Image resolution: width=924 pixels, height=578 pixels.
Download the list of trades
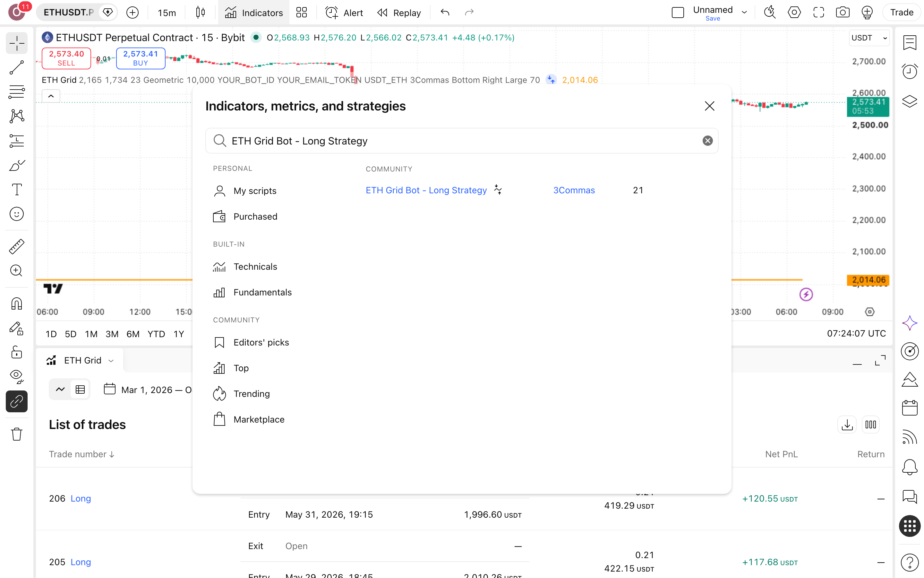click(847, 425)
